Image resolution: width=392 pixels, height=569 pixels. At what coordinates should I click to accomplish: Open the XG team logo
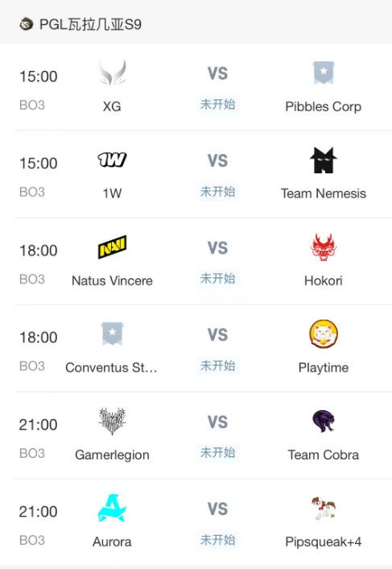coord(113,73)
